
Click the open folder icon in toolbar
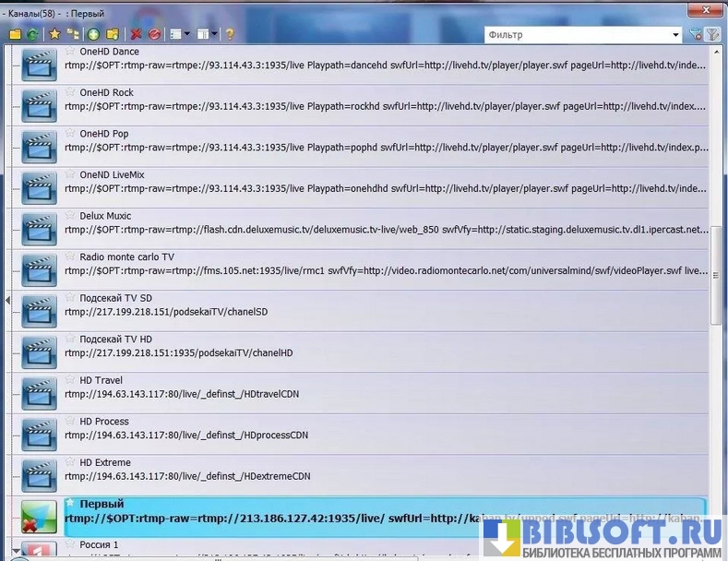(x=15, y=34)
